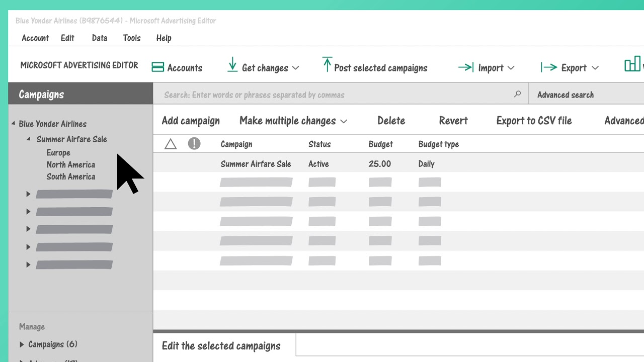Click the Daily budget type cell
Screen dimensions: 644x362
(x=426, y=164)
